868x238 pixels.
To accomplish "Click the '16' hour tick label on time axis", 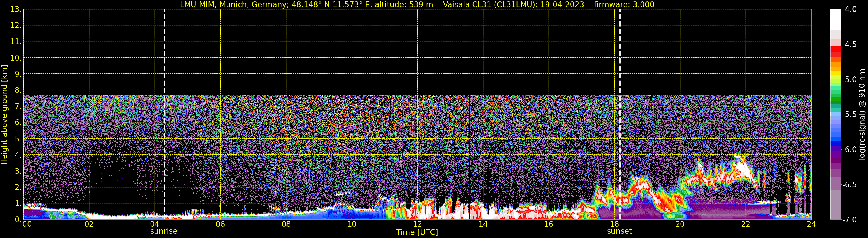I will pos(548,224).
